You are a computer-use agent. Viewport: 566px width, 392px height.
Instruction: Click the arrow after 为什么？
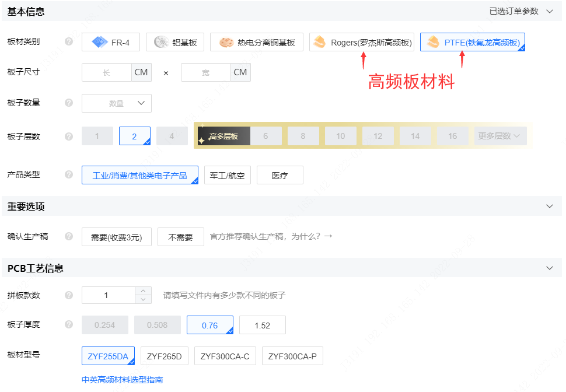point(328,236)
